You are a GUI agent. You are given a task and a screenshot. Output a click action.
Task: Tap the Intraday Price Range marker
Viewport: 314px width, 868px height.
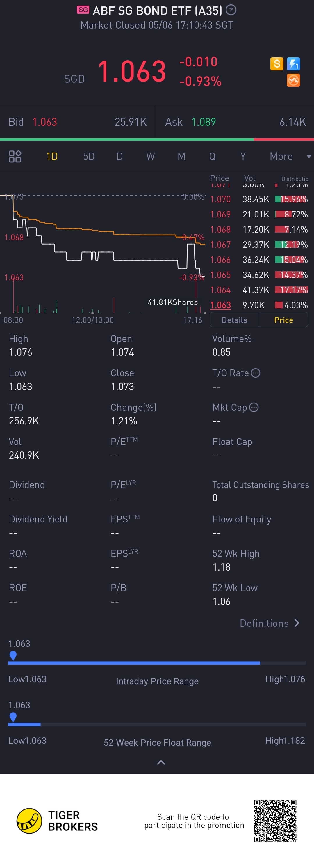[x=13, y=656]
